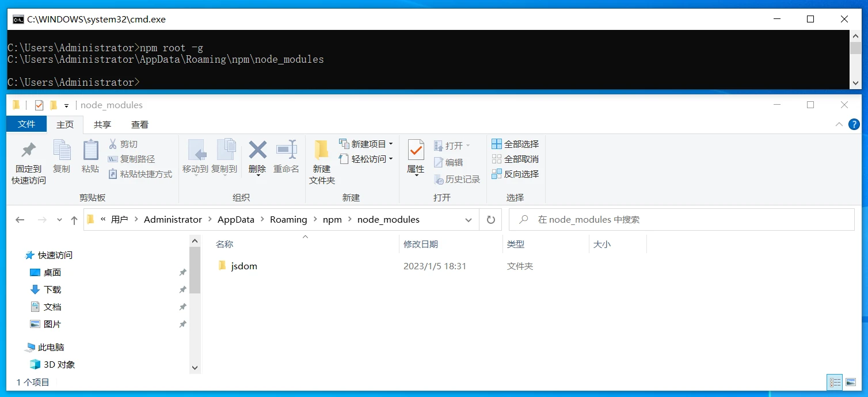Screen dimensions: 868x397
Task: Open Properties with the checkmark icon
Action: [416, 151]
